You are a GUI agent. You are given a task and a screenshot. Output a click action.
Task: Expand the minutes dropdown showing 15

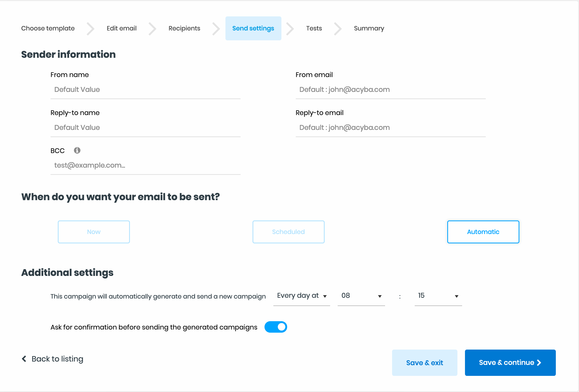[x=438, y=296]
